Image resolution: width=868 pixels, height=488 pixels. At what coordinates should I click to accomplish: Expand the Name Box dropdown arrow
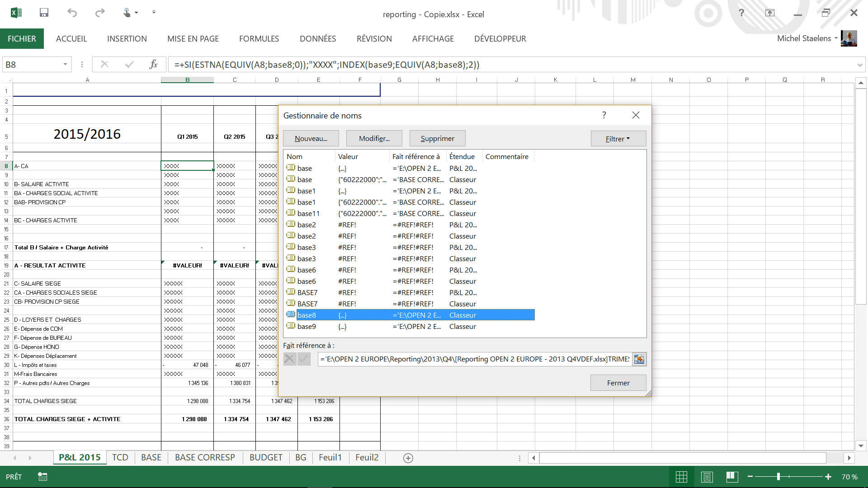65,65
